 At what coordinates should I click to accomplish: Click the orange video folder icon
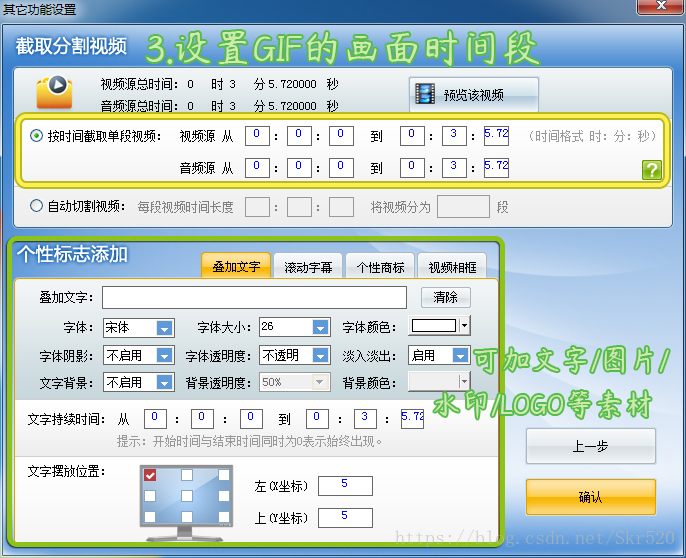pyautogui.click(x=54, y=92)
